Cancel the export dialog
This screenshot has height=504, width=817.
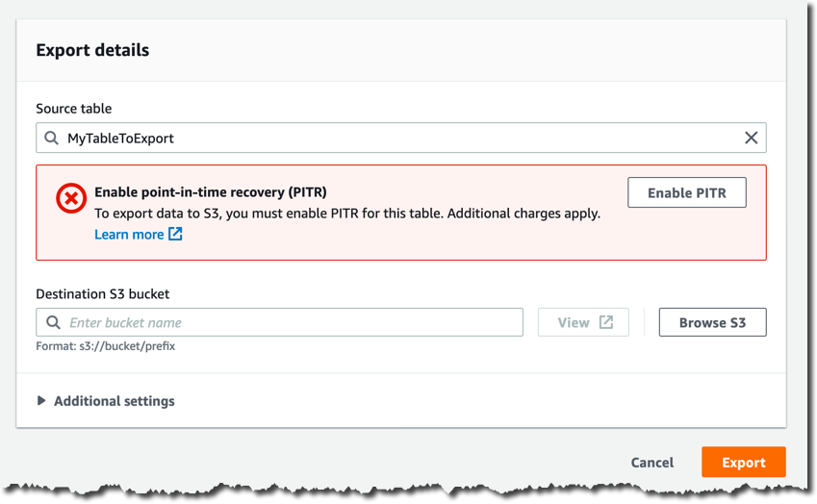click(x=651, y=463)
